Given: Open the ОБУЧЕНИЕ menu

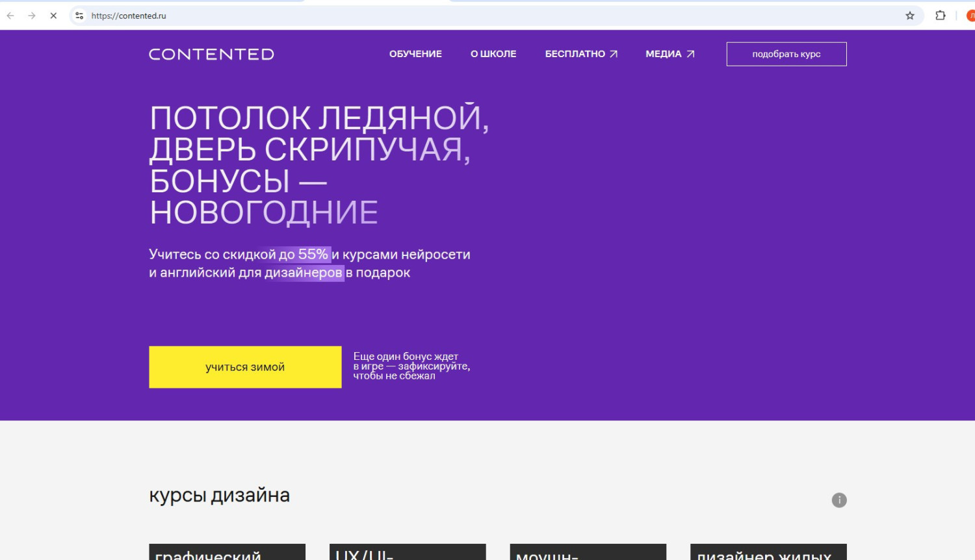Looking at the screenshot, I should [415, 54].
